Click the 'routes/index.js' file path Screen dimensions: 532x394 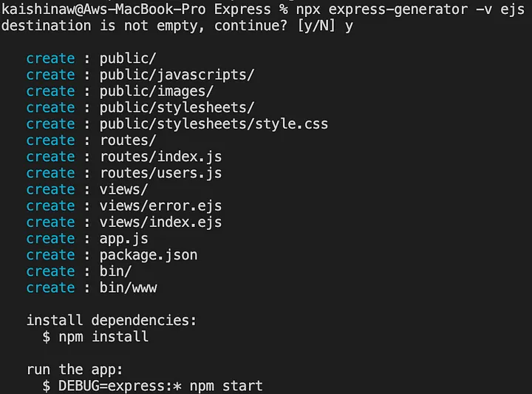(x=160, y=157)
